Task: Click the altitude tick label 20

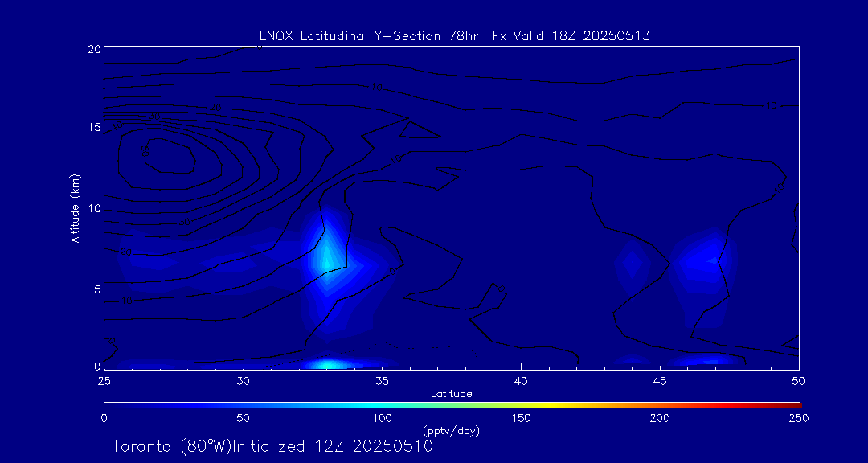Action: point(94,48)
